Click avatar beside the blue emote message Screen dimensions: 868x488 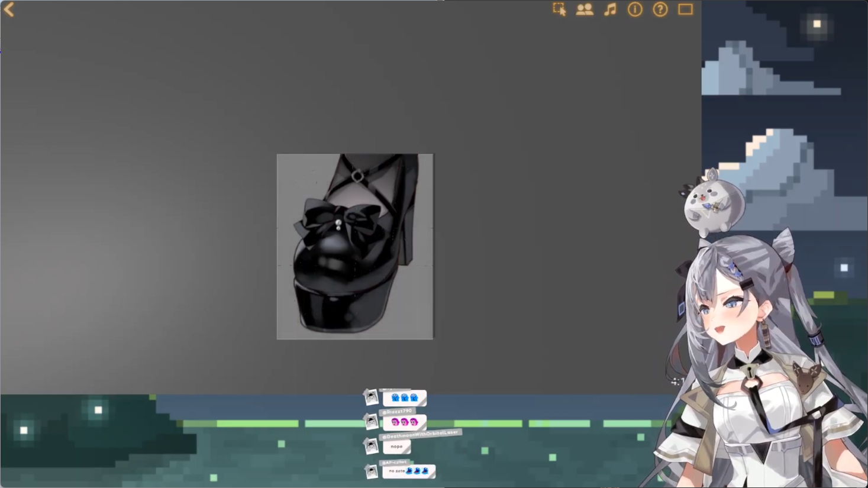point(371,397)
